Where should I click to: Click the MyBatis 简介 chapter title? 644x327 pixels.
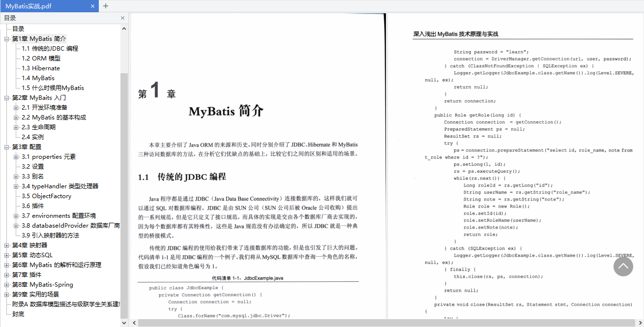[226, 111]
